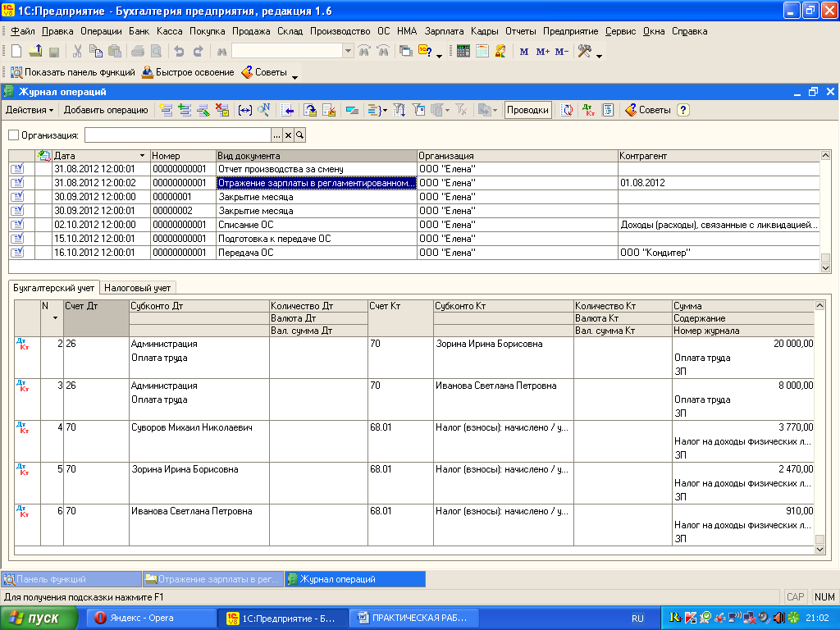Click the Быстрое освоение button

coord(188,72)
